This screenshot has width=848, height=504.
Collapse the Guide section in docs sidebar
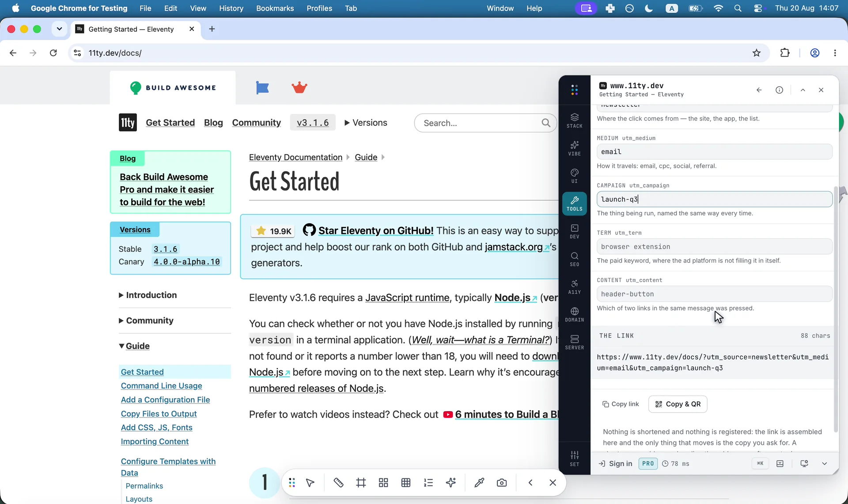pyautogui.click(x=134, y=346)
